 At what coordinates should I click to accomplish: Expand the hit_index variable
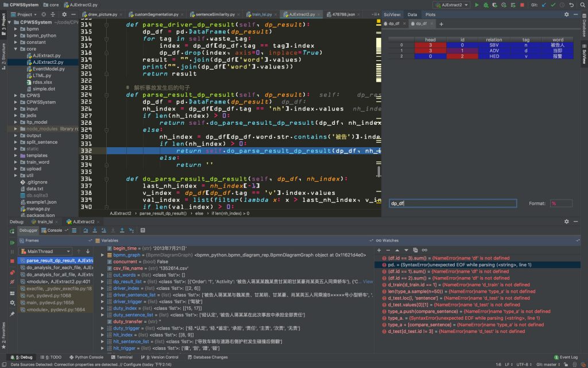click(x=102, y=335)
